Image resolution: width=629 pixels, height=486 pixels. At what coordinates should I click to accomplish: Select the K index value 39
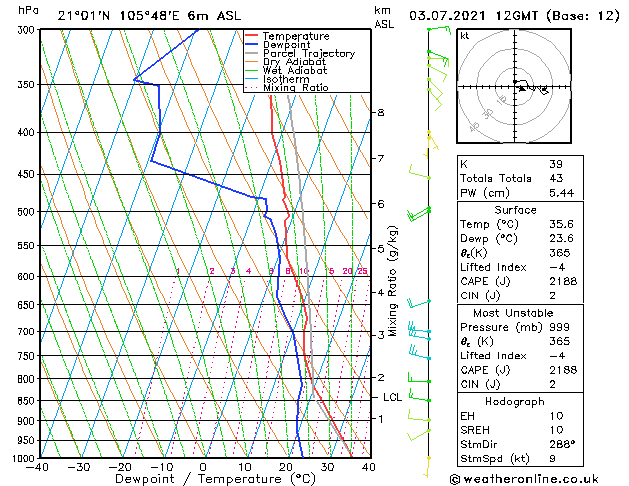pos(556,164)
